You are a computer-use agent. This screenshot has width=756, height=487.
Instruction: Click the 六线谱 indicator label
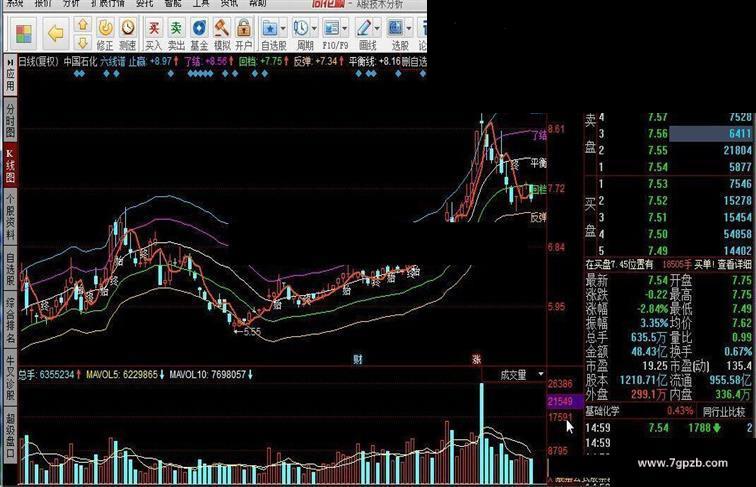point(112,62)
